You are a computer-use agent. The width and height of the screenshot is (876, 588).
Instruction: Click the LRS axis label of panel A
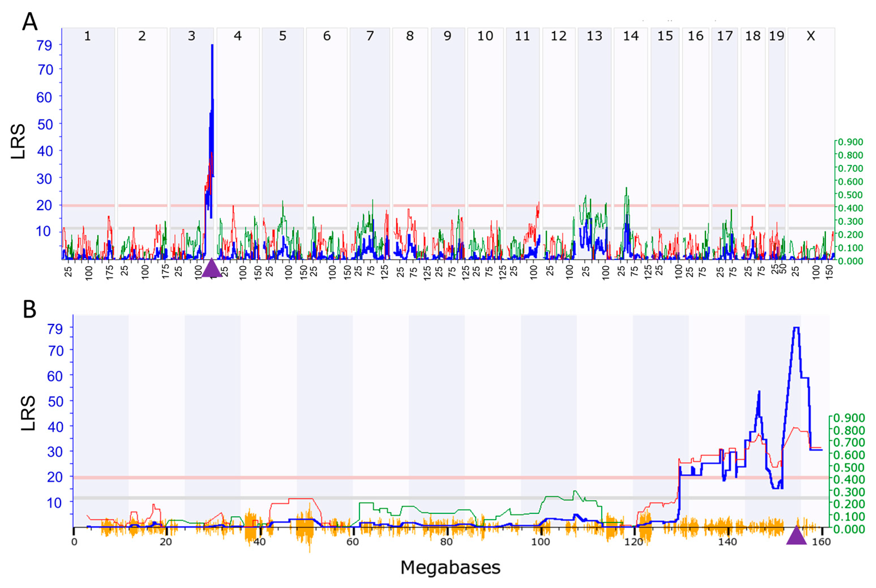pyautogui.click(x=18, y=141)
